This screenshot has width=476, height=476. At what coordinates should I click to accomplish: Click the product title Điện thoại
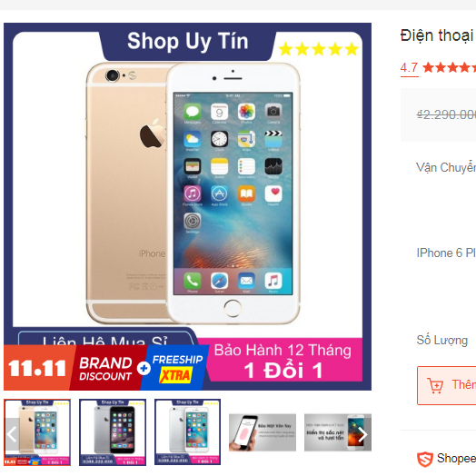(x=437, y=35)
